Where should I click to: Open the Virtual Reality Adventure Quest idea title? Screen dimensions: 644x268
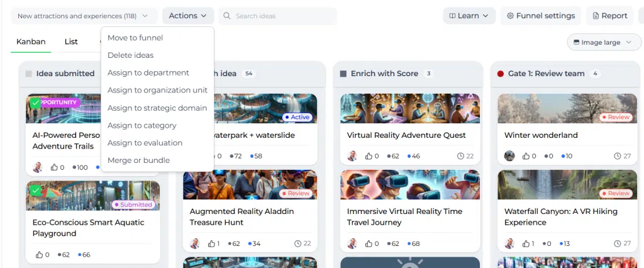406,135
